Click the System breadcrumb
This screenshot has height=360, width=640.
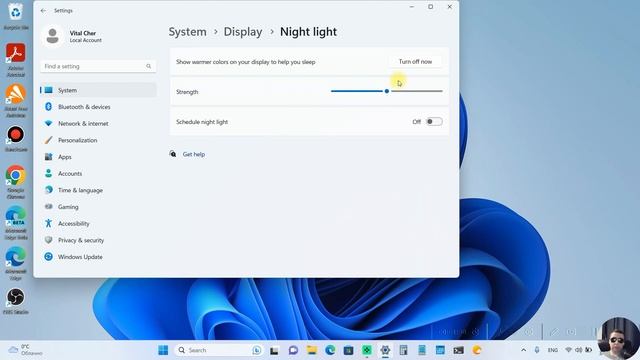pos(188,32)
